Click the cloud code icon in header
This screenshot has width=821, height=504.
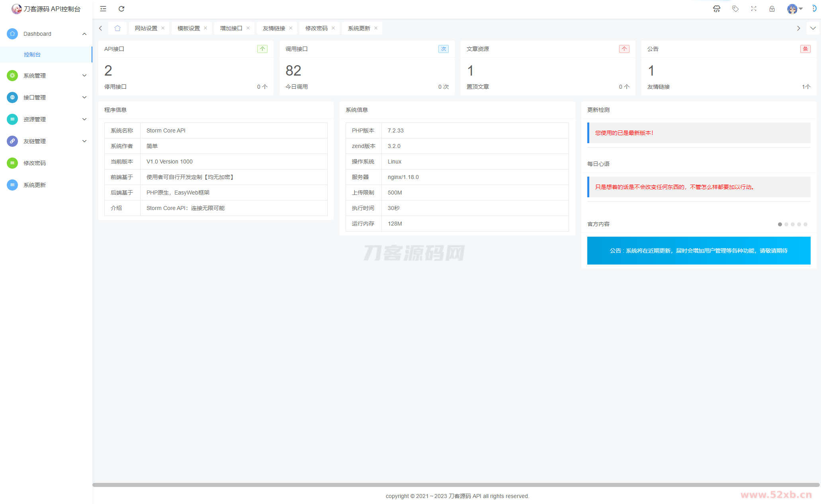click(716, 9)
